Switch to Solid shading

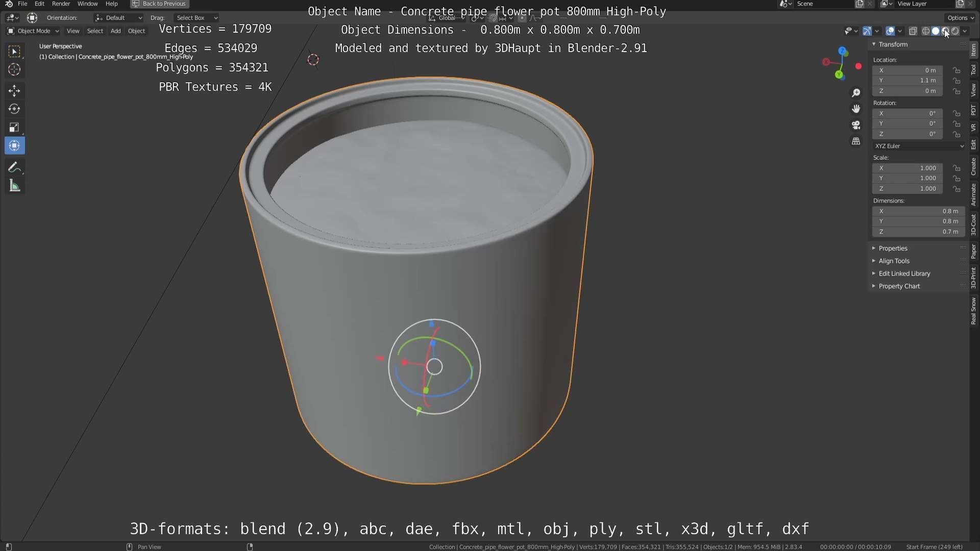[x=935, y=31]
